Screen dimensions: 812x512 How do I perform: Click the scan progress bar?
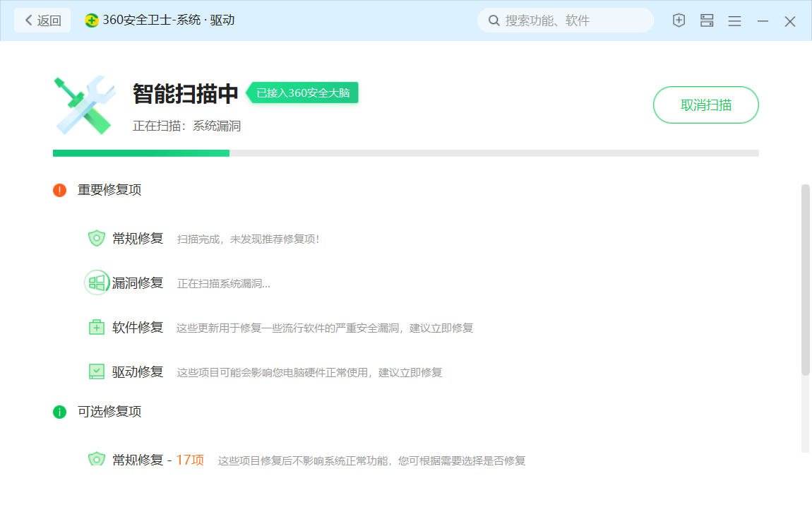[405, 153]
